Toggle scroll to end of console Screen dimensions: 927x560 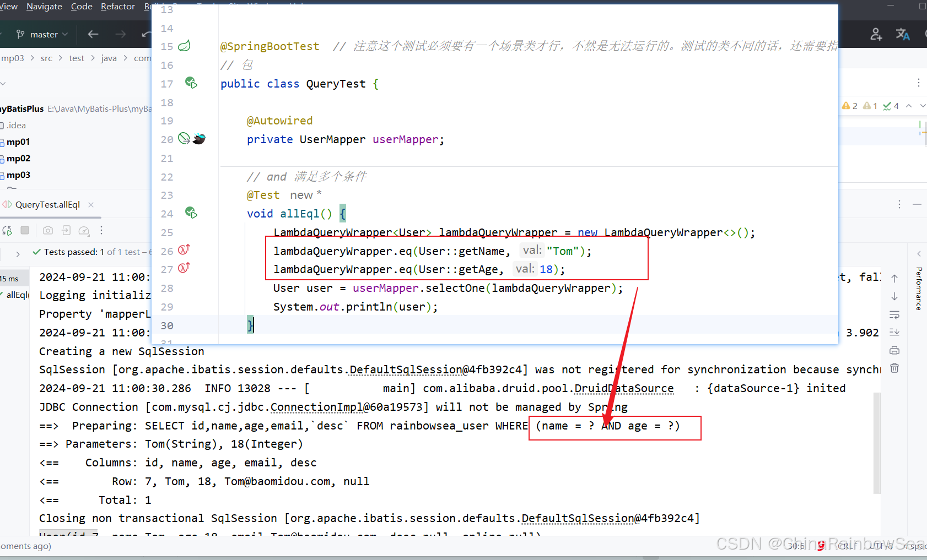(x=894, y=332)
